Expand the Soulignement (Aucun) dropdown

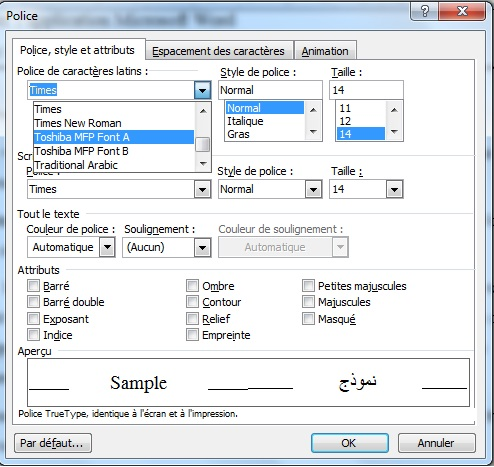point(203,247)
